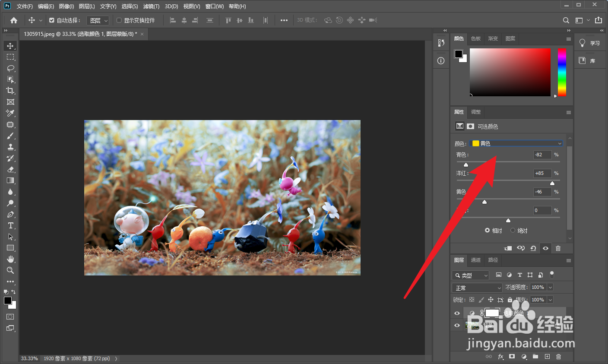Click the 青色 value field -82

pos(542,155)
